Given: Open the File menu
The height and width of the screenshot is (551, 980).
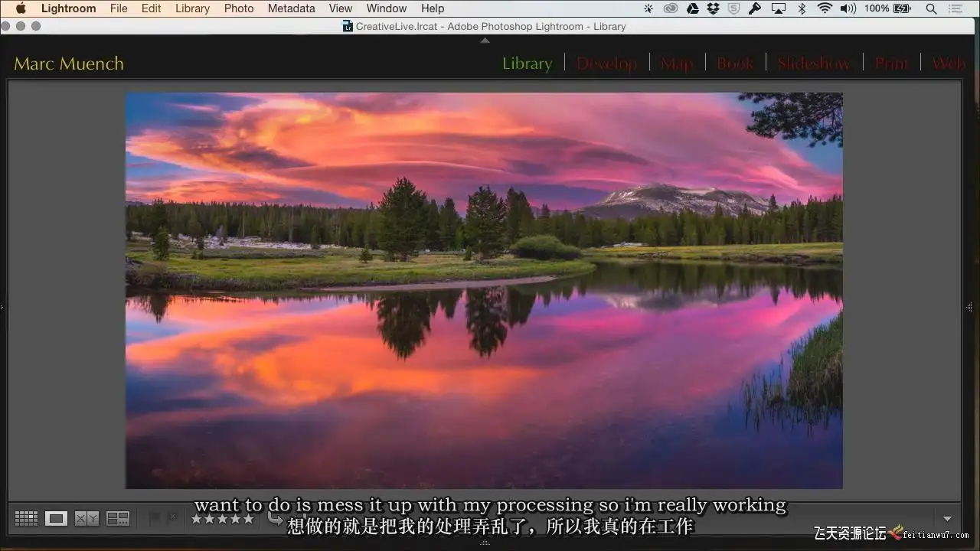Looking at the screenshot, I should [x=119, y=8].
